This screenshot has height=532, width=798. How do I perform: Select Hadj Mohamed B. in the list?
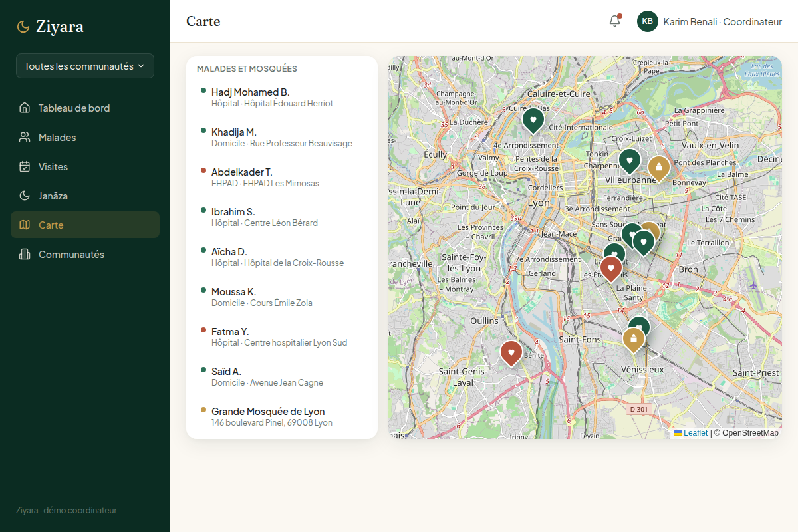282,97
